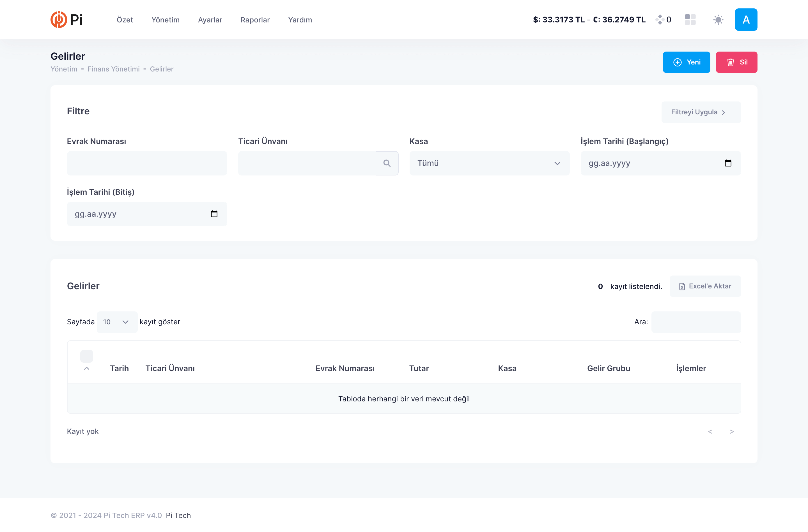
Task: Click the Pi logo icon
Action: coord(59,19)
